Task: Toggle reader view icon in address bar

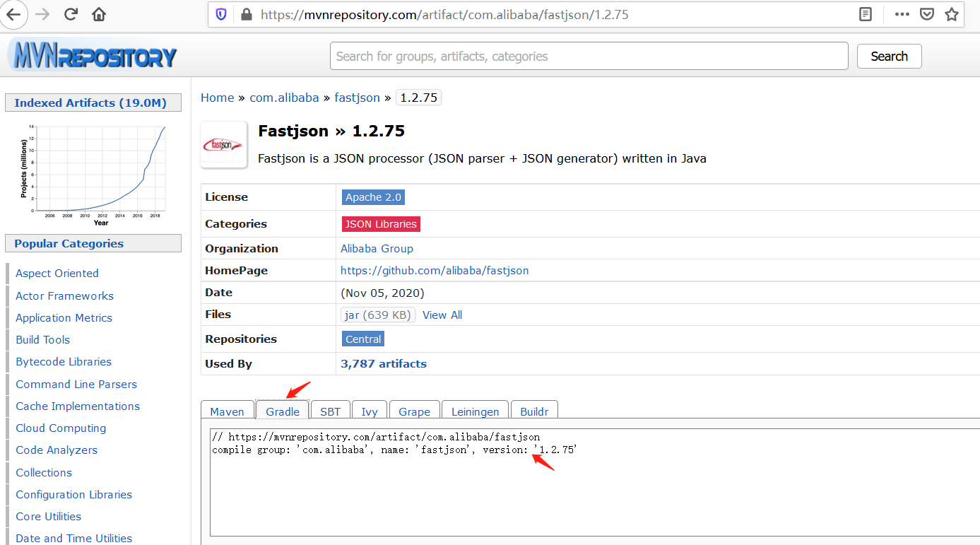Action: pyautogui.click(x=865, y=14)
